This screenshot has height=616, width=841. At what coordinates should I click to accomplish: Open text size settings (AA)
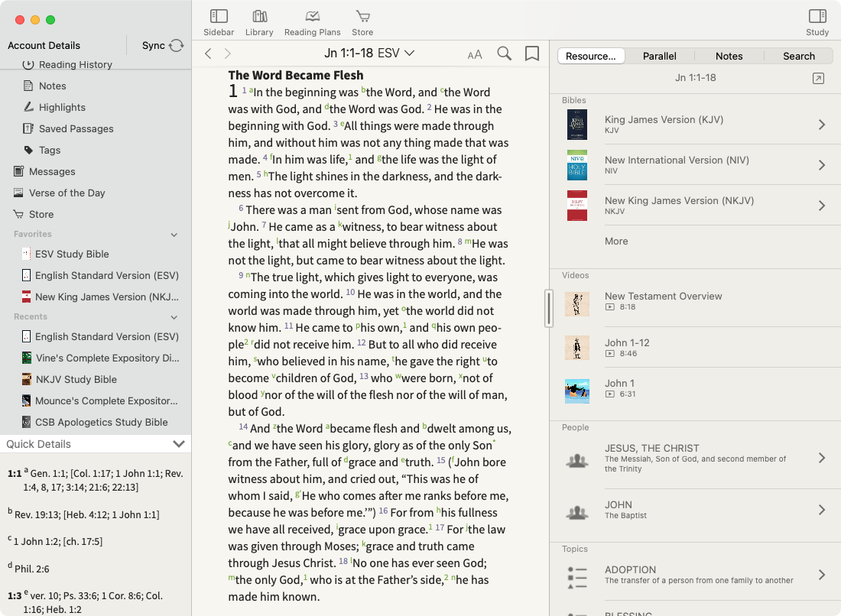475,55
